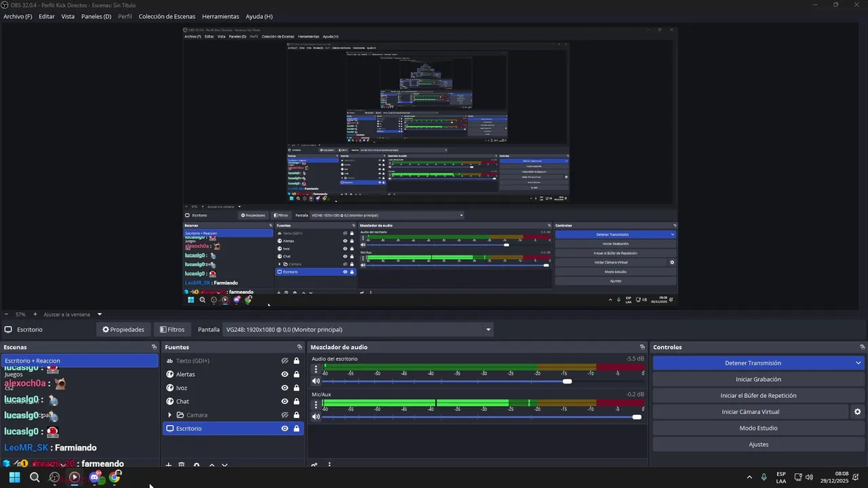Open Filtros for the selected source
The height and width of the screenshot is (488, 868).
[172, 329]
